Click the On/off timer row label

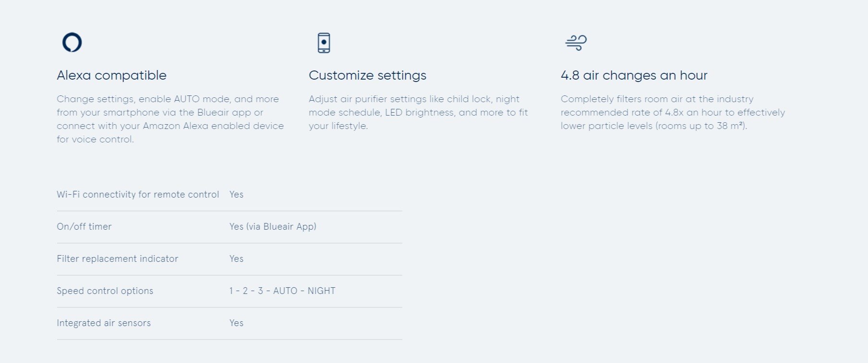[x=84, y=226]
